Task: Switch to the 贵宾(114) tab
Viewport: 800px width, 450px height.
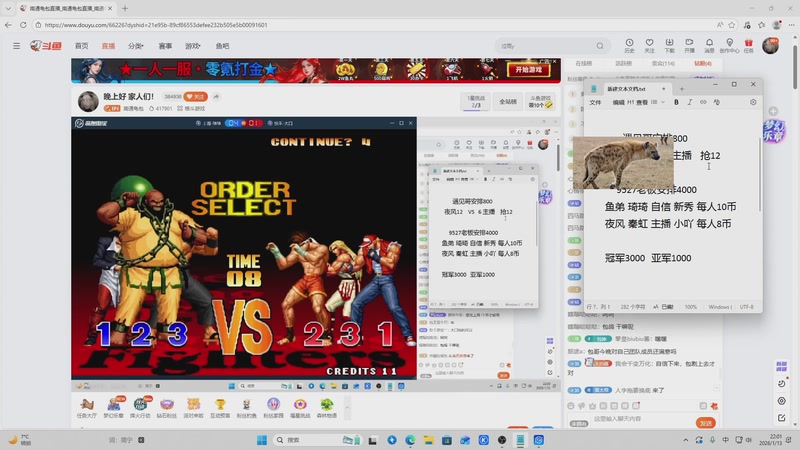Action: click(663, 63)
